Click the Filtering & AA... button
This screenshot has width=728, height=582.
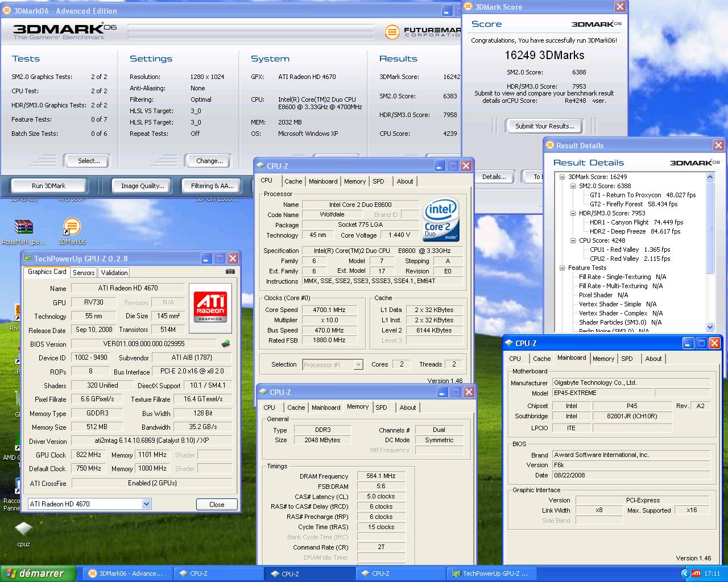(x=212, y=186)
